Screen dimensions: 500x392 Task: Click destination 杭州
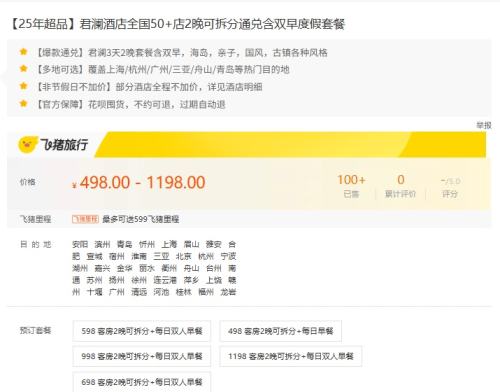point(206,256)
